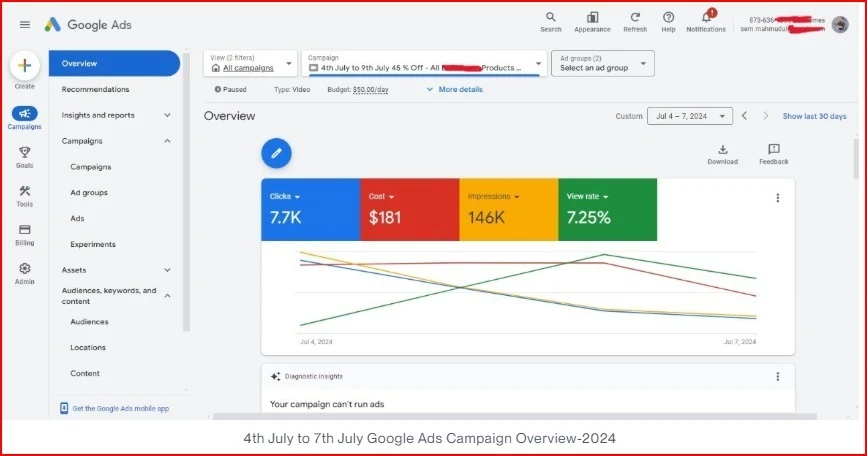867x456 pixels.
Task: Click the Search magnifier icon
Action: pyautogui.click(x=551, y=17)
